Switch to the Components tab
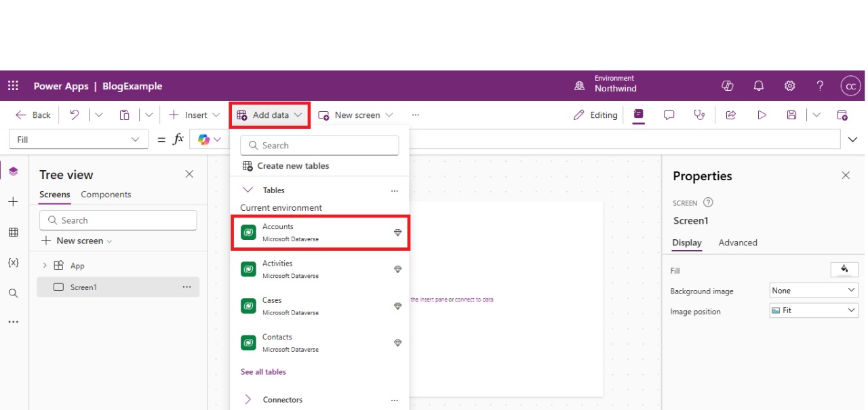Screen dimensions: 868x410 pos(106,194)
